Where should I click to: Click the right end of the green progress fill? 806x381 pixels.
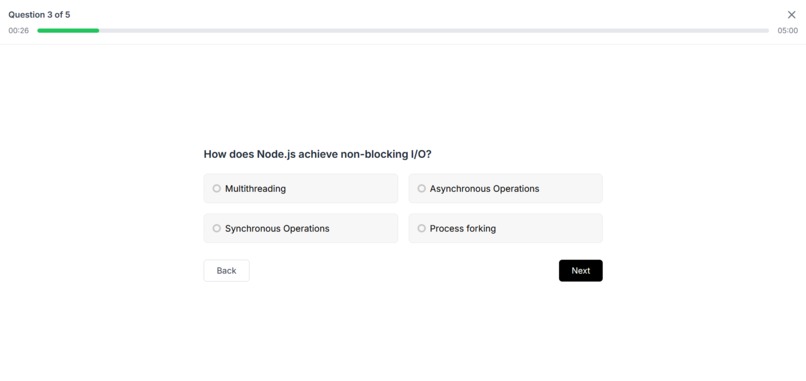[97, 31]
